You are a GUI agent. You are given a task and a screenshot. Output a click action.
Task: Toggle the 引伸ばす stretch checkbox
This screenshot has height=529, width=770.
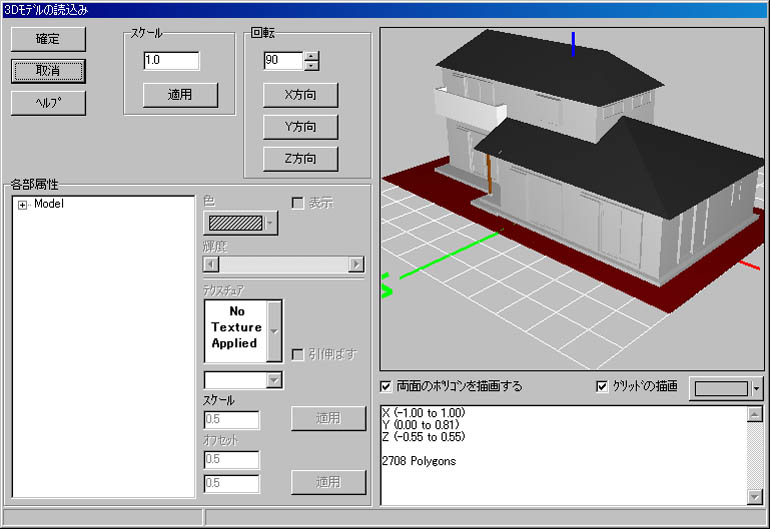tap(298, 354)
